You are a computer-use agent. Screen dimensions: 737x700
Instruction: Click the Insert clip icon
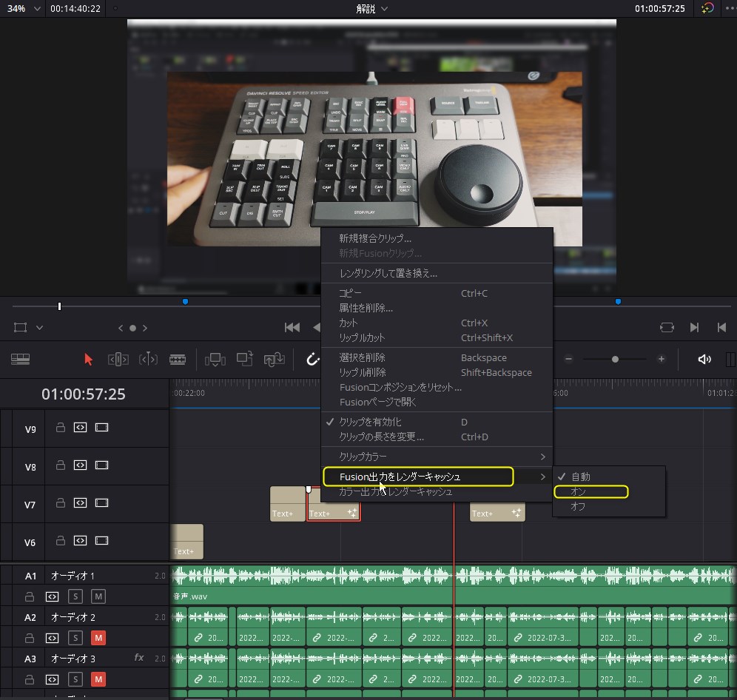(215, 360)
